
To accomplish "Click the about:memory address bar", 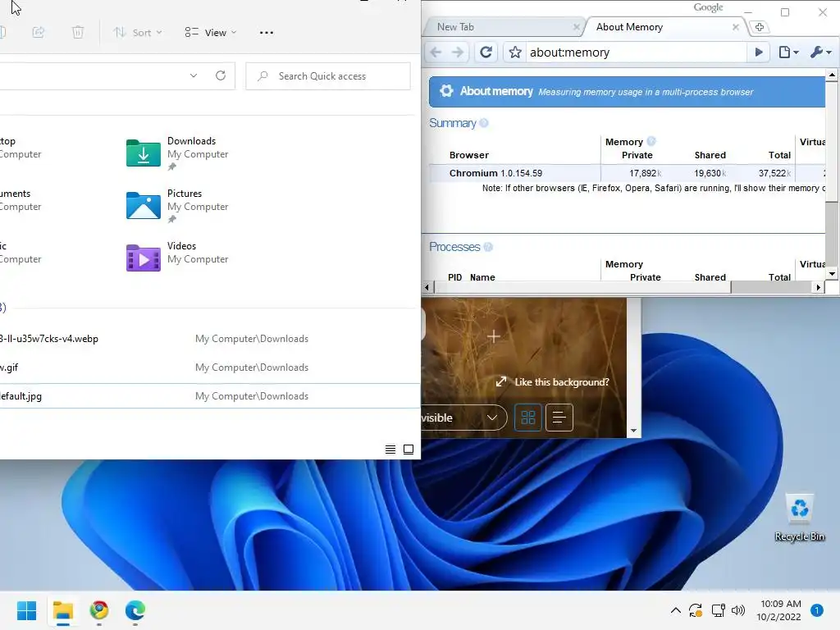I will tap(637, 52).
